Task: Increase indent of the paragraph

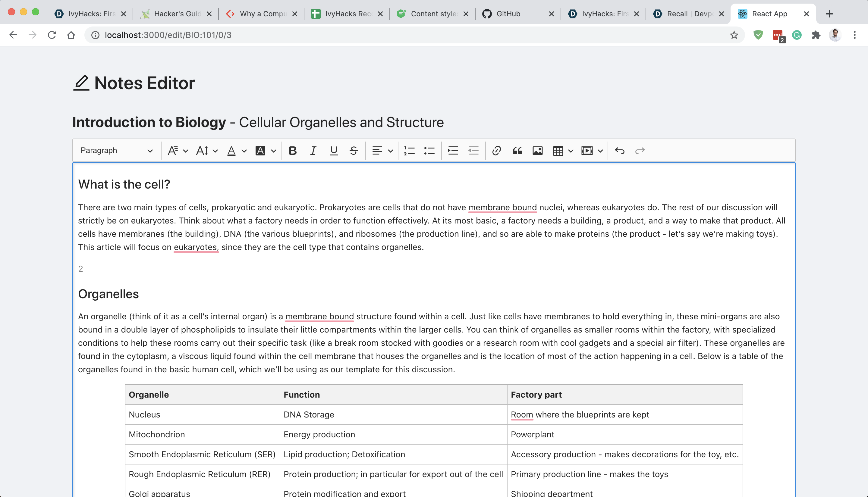Action: 453,151
